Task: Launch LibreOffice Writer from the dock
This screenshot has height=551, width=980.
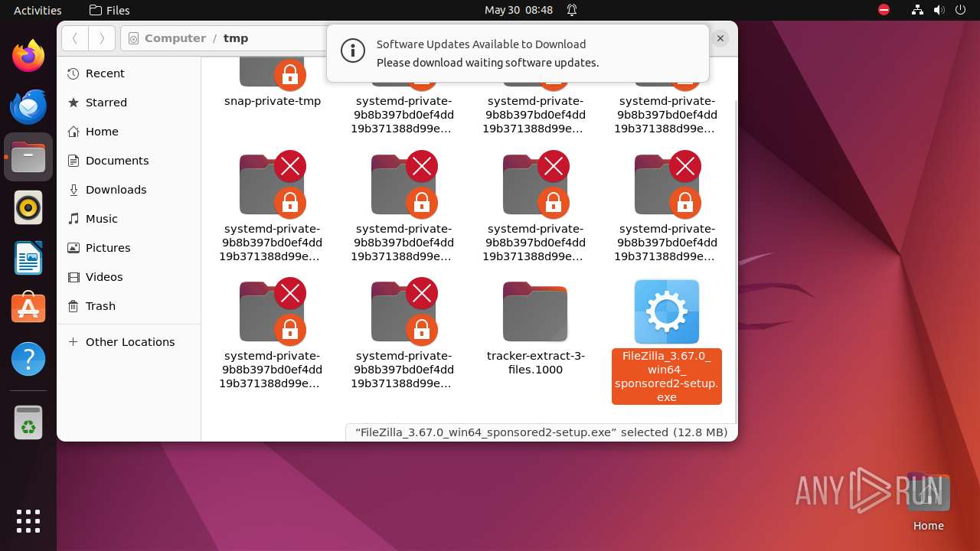Action: tap(28, 258)
